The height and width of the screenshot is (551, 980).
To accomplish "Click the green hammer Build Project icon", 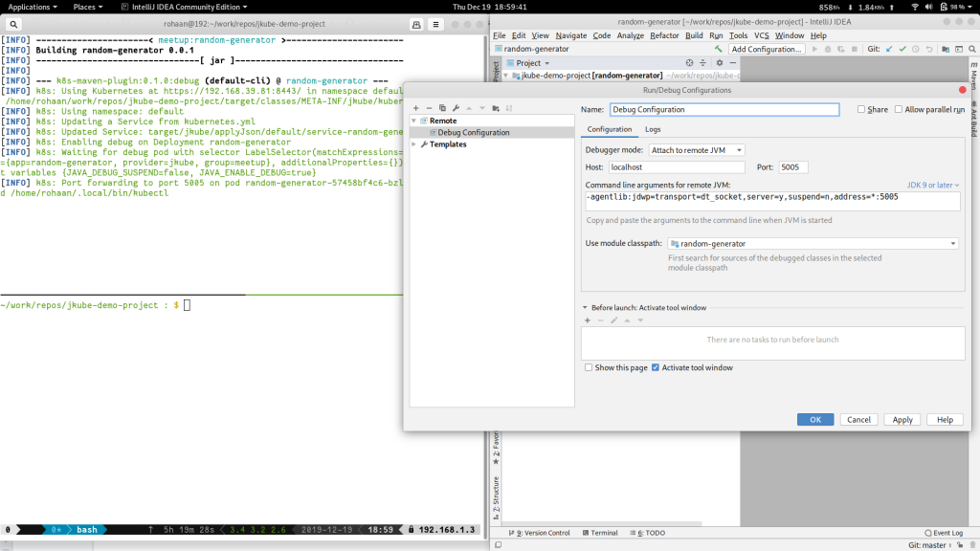I will pos(719,49).
